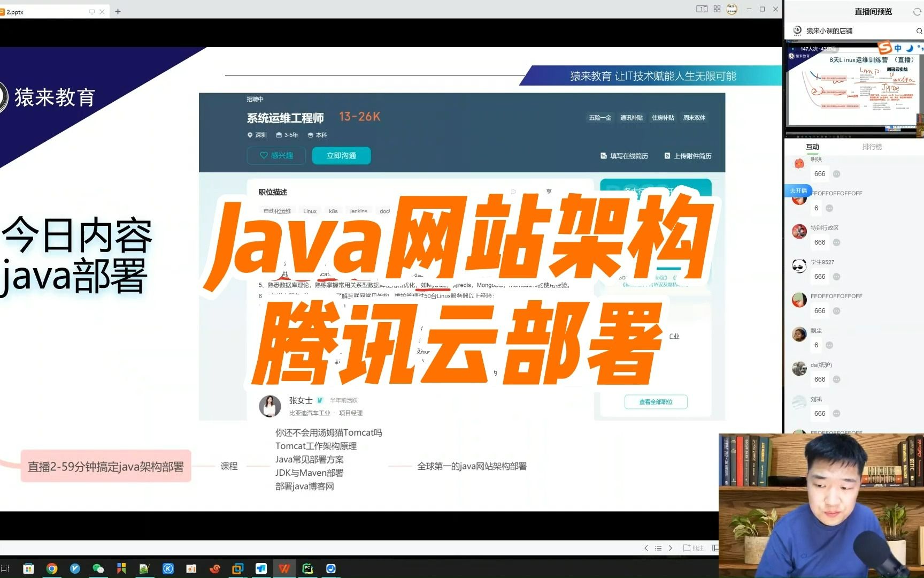Image resolution: width=924 pixels, height=578 pixels.
Task: Click the Tomcat工作架构原理 text
Action: (316, 446)
